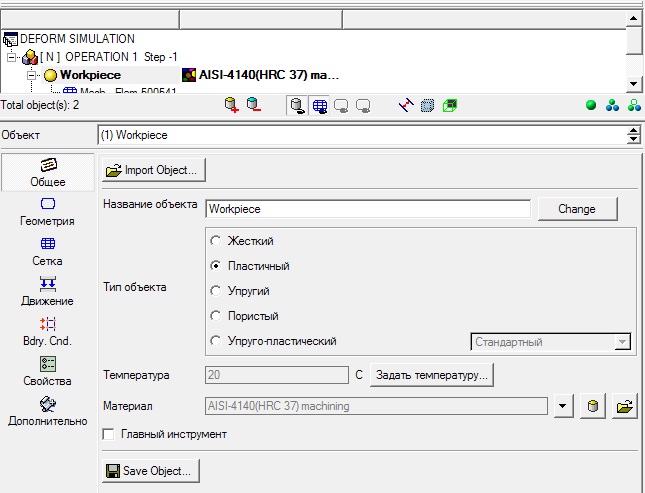Toggle single object display mode icon
645x493 pixels.
[x=297, y=106]
